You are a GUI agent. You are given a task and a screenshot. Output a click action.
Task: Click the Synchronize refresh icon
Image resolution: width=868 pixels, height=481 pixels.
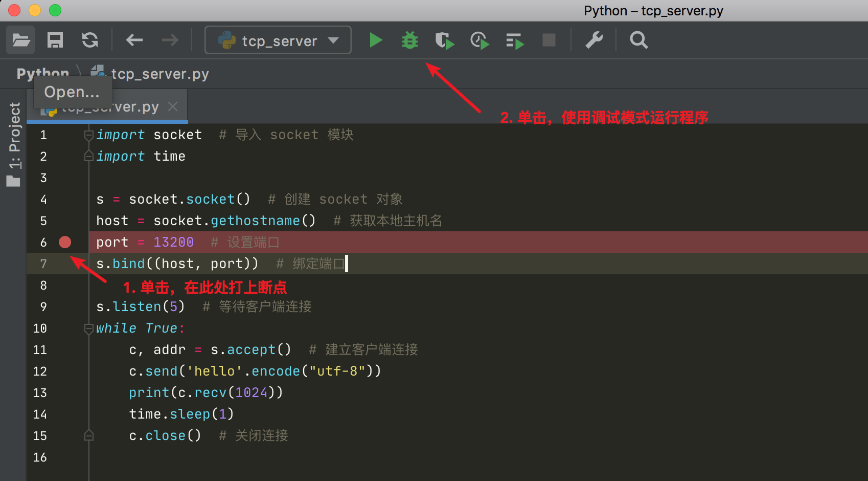click(90, 40)
